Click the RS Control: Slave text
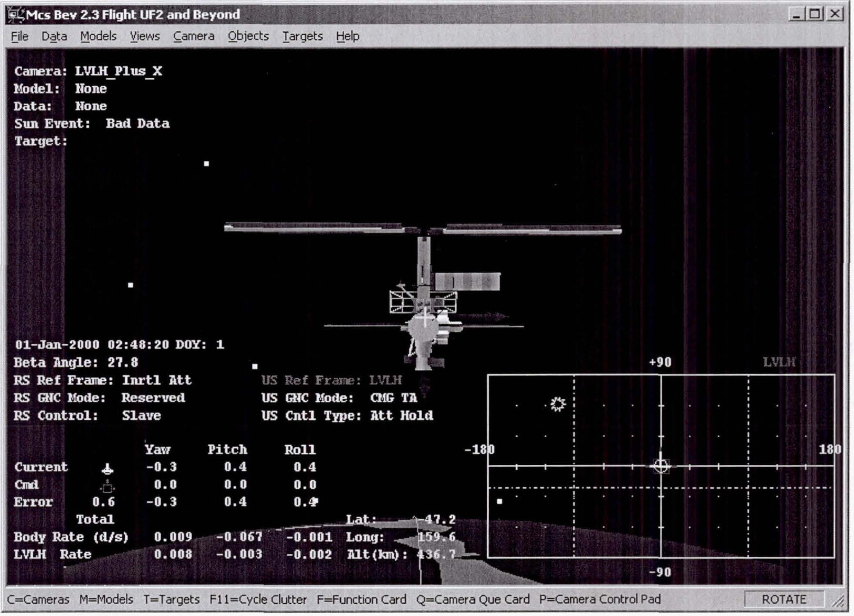The width and height of the screenshot is (854, 616). pos(87,415)
